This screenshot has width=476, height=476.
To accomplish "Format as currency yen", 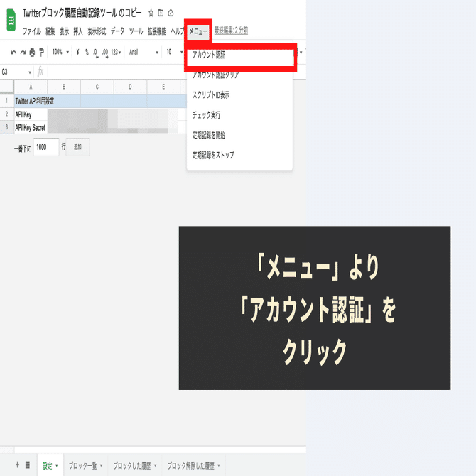I will click(x=77, y=52).
